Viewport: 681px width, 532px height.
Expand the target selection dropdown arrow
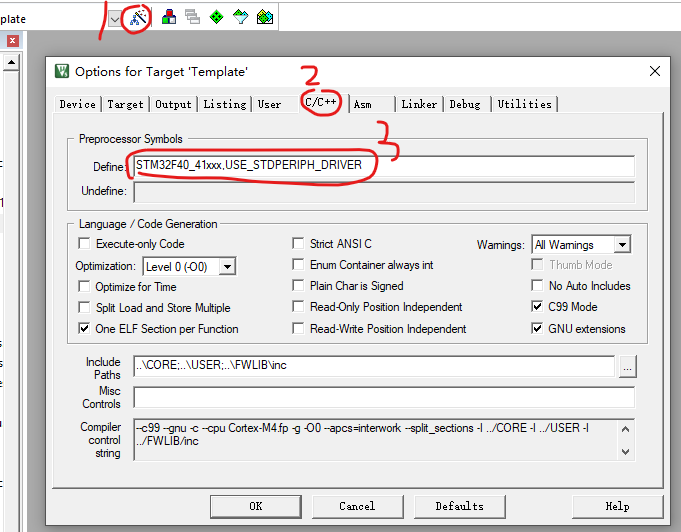(x=115, y=19)
